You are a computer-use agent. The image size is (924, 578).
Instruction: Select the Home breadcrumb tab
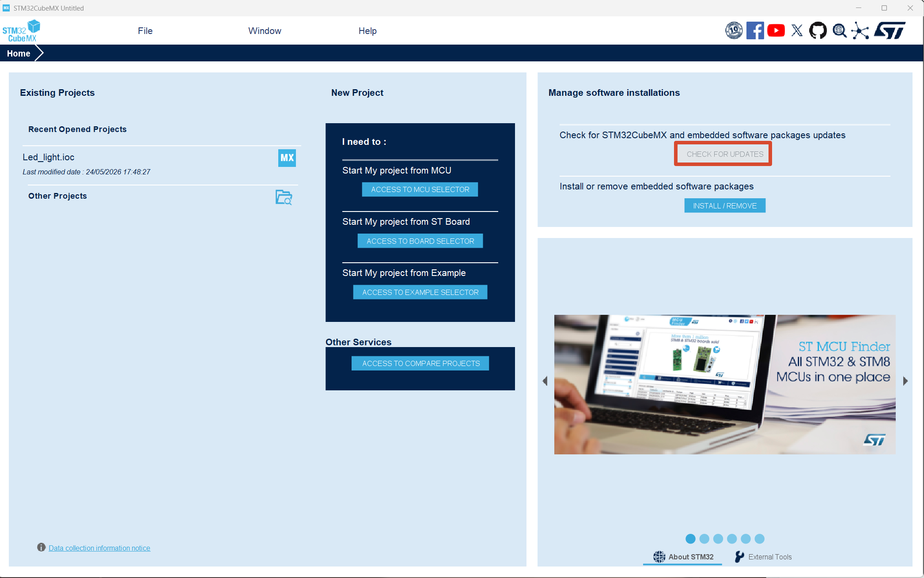(x=19, y=53)
